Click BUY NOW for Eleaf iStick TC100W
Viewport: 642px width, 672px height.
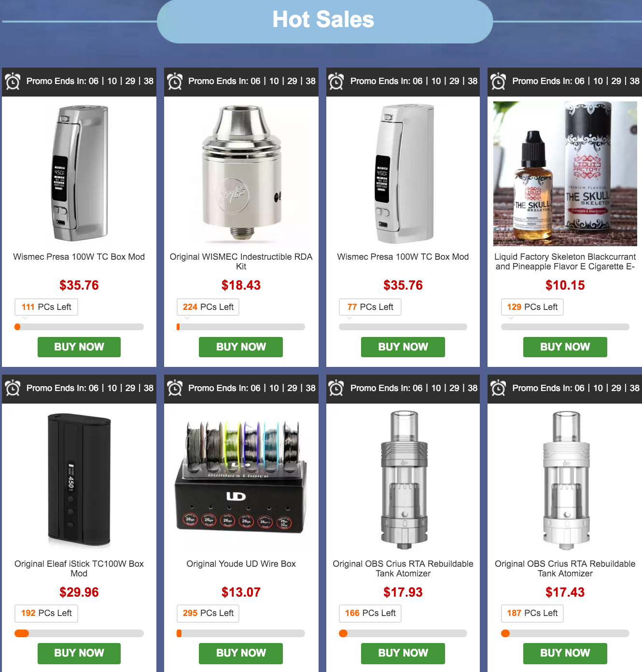tap(79, 653)
